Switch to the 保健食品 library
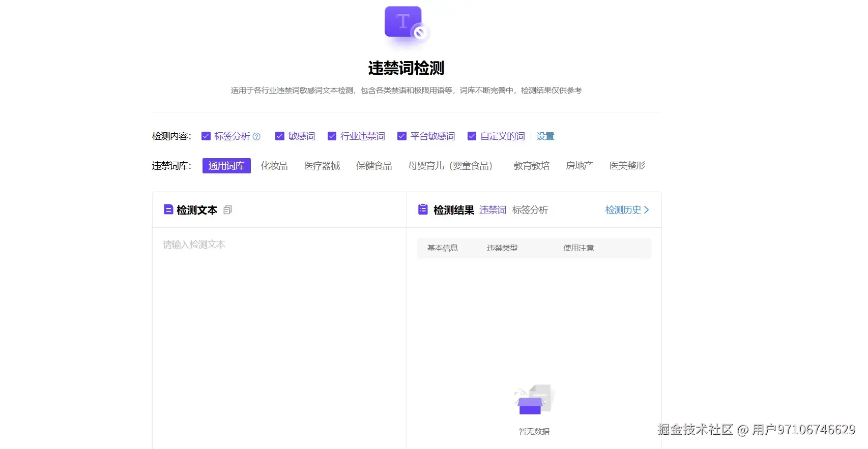This screenshot has height=449, width=868. 374,166
